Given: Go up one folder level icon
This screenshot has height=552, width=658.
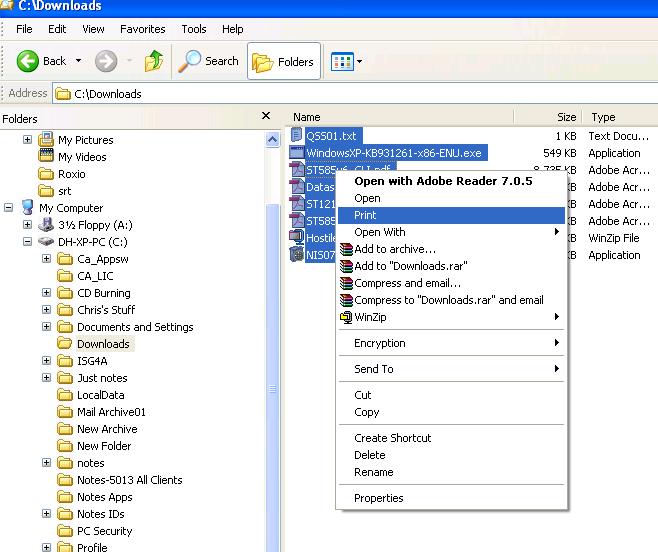Looking at the screenshot, I should pos(154,61).
